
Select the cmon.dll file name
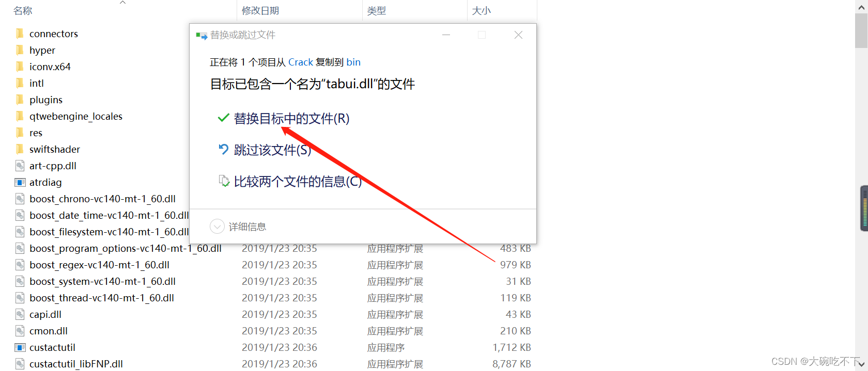pyautogui.click(x=49, y=331)
